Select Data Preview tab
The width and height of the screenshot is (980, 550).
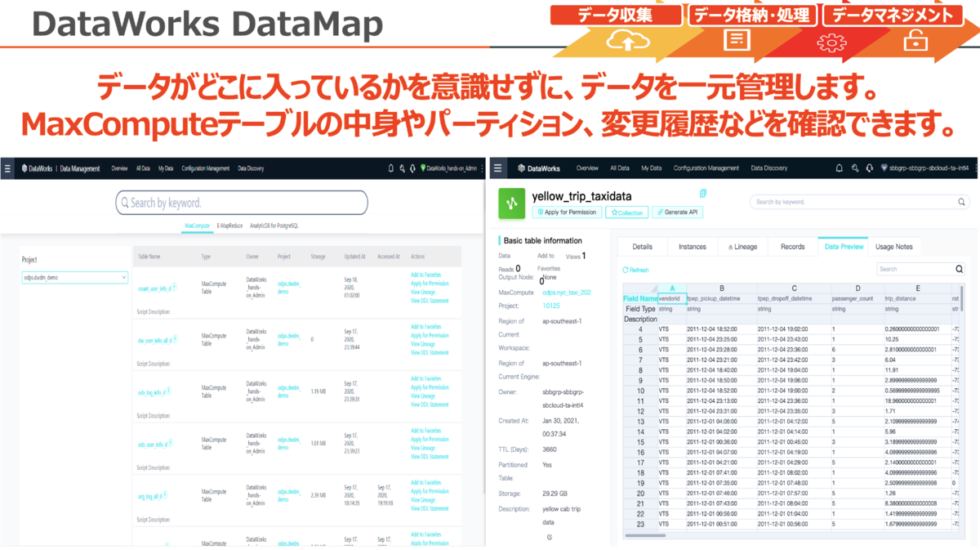point(844,246)
